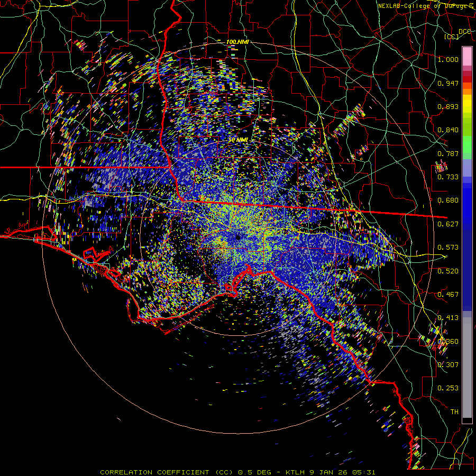The image size is (476, 476).
Task: Select the 0.787 legend value
Action: coord(448,153)
